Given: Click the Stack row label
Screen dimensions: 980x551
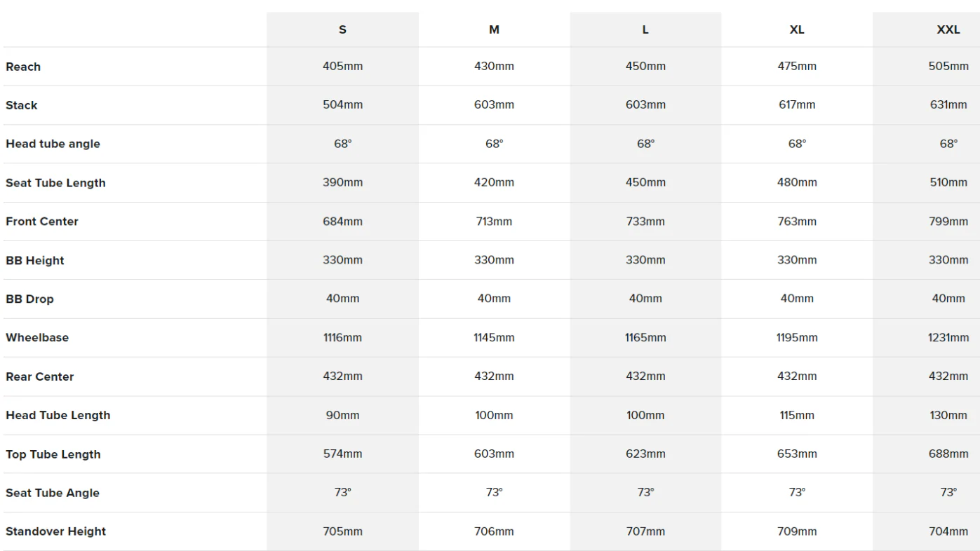Looking at the screenshot, I should click(x=22, y=105).
